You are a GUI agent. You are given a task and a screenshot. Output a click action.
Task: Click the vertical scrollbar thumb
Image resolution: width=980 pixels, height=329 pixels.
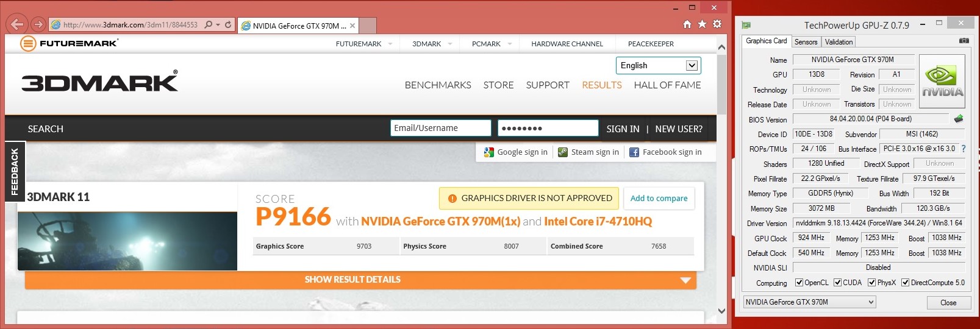721,84
